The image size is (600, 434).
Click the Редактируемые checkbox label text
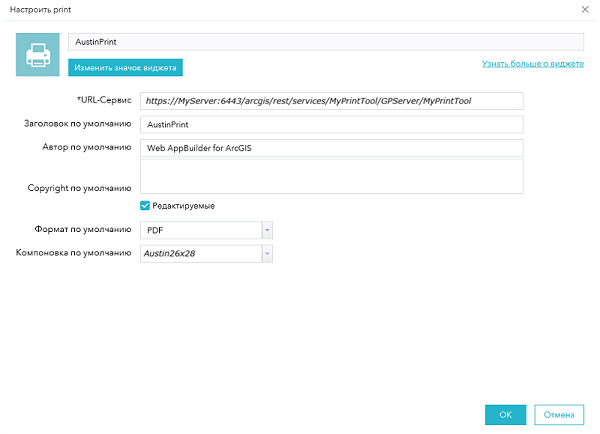click(x=184, y=206)
